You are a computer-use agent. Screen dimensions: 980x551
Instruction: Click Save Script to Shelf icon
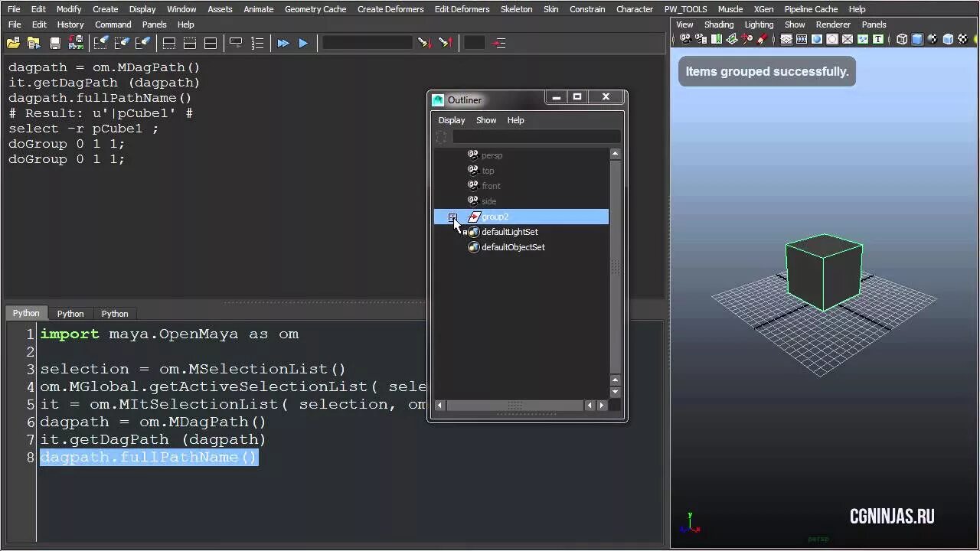tap(76, 43)
